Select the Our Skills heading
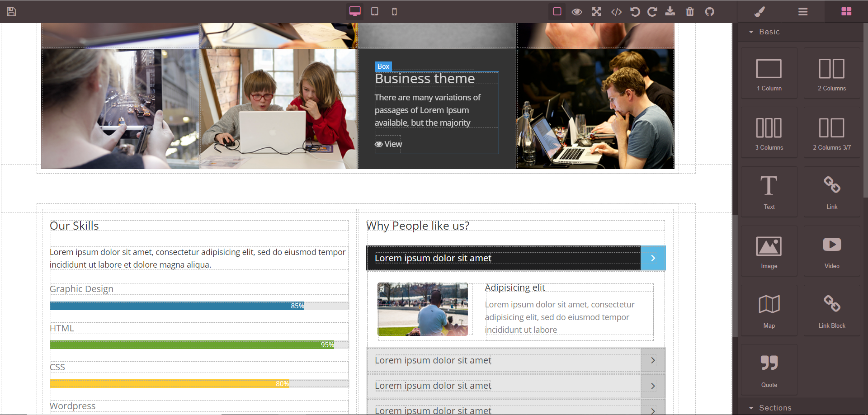Screen dimensions: 868x415 74,226
